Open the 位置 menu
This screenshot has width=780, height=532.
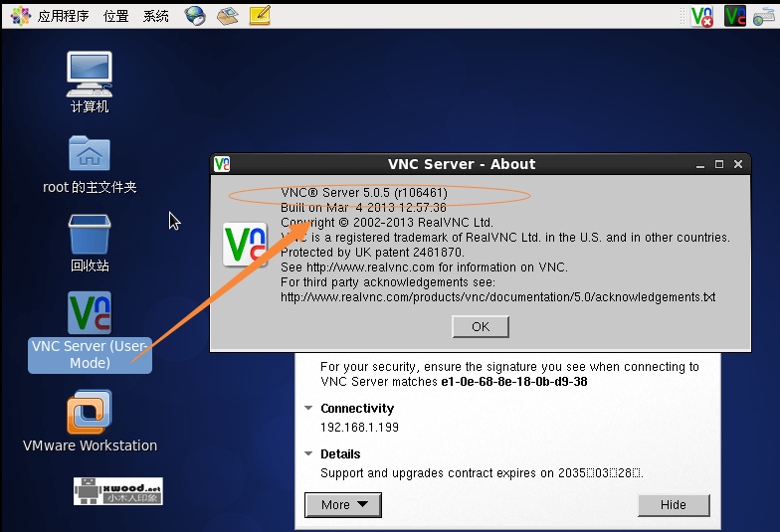[115, 16]
